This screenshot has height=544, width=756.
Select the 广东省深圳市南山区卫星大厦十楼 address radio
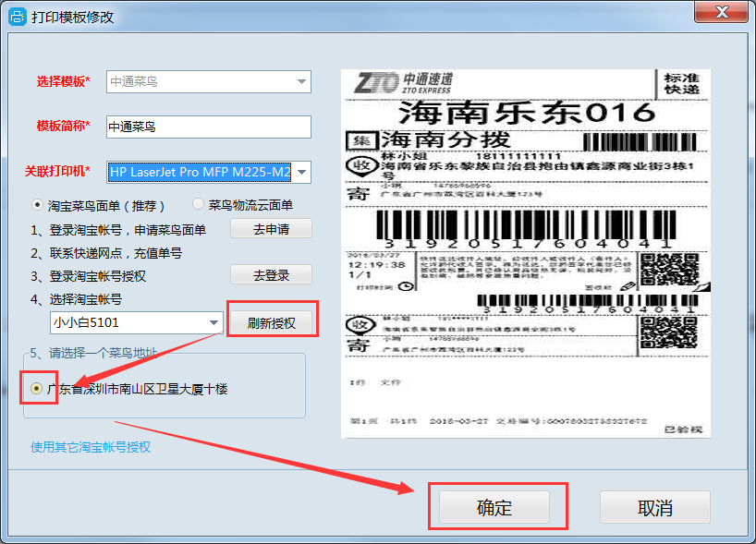pos(36,388)
